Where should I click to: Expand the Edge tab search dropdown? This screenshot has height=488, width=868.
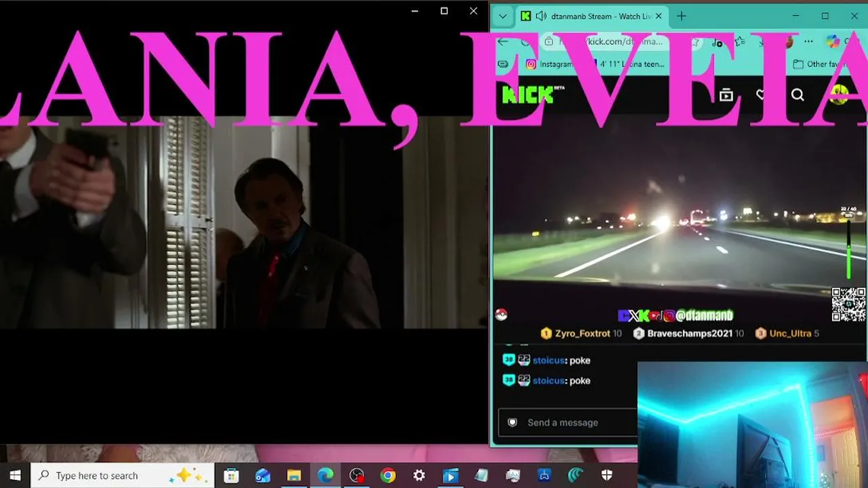click(x=502, y=16)
